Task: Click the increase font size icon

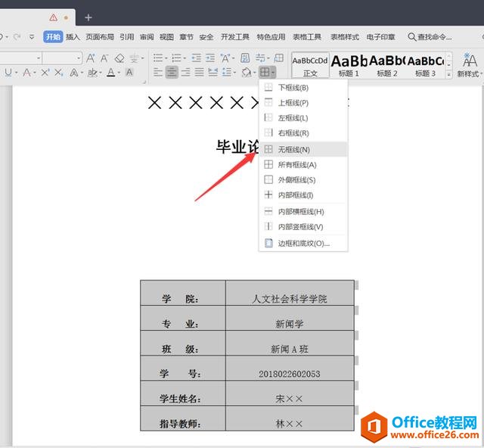Action: (91, 58)
